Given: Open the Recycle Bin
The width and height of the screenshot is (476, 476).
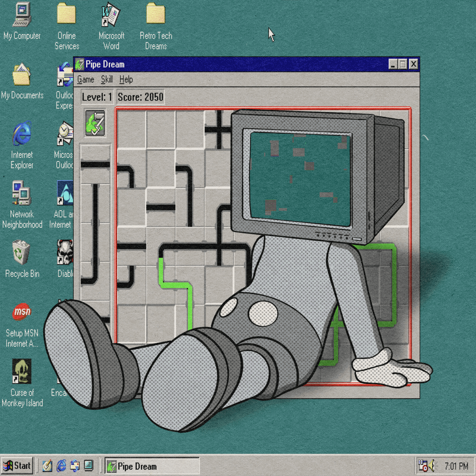Looking at the screenshot, I should coord(21,252).
